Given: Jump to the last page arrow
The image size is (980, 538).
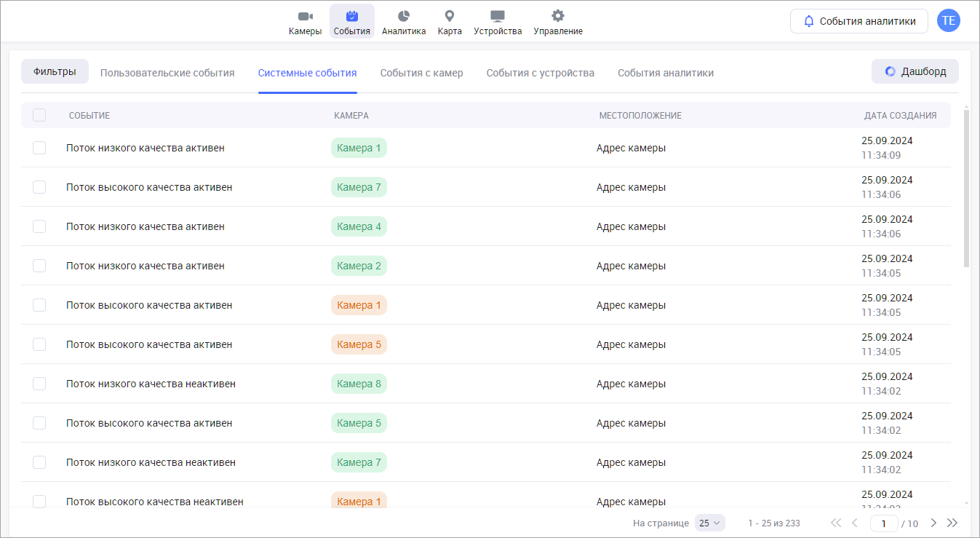Looking at the screenshot, I should 952,523.
